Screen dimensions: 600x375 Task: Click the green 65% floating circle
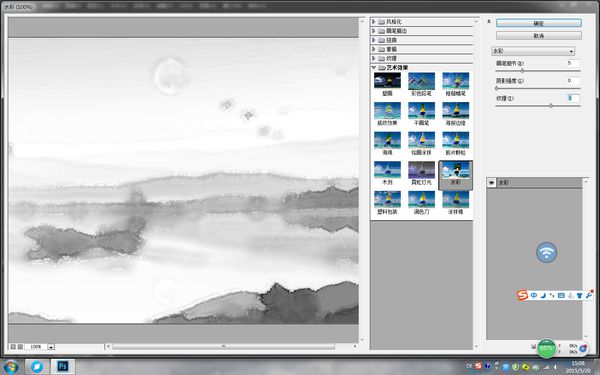[546, 348]
